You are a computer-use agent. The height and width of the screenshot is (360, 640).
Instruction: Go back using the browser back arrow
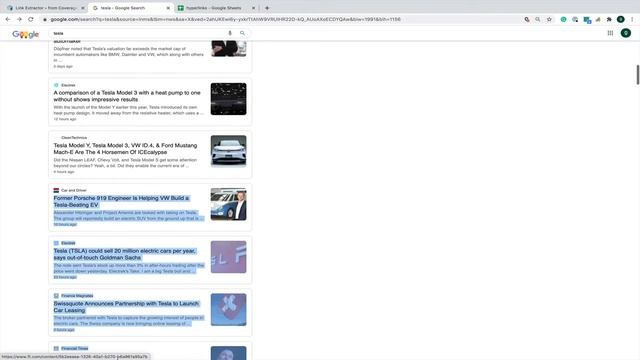(x=8, y=19)
